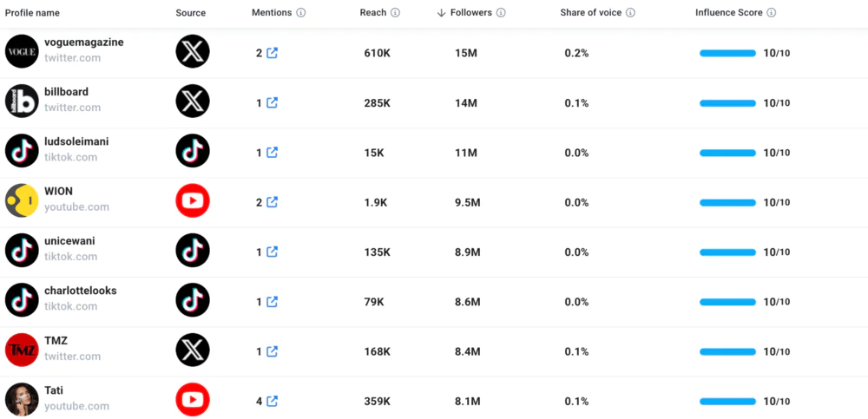The image size is (868, 419).
Task: Click the 610K reach value
Action: point(377,53)
